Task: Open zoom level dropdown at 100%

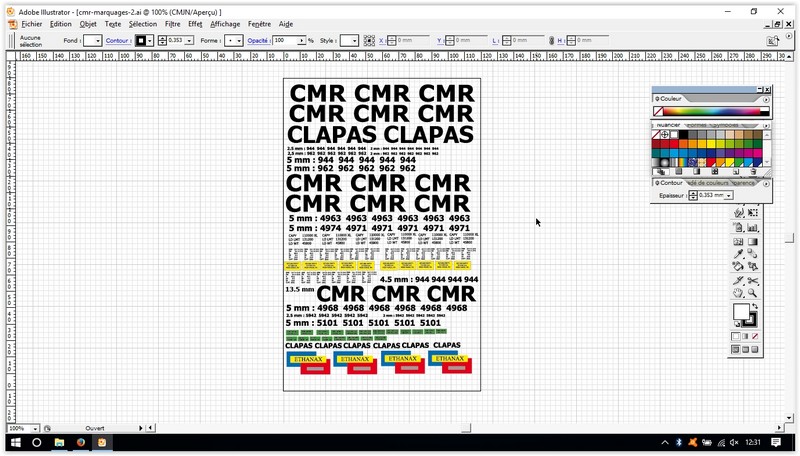Action: (35, 428)
